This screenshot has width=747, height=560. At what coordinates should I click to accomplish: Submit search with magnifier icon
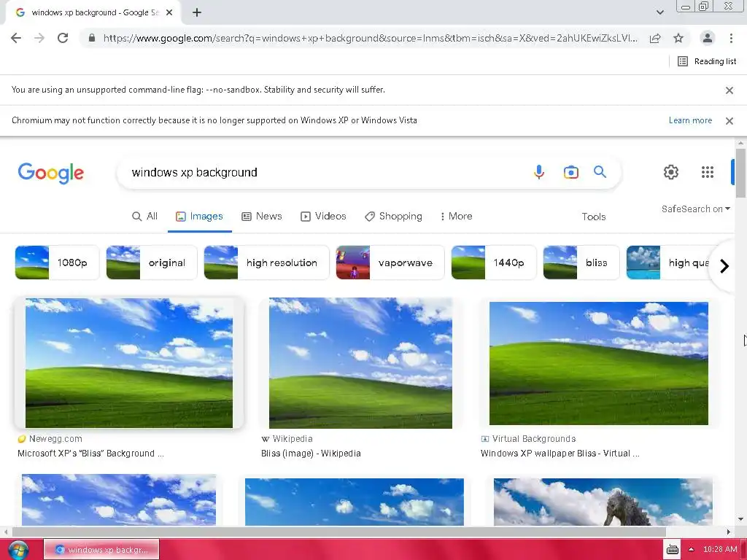(x=600, y=172)
